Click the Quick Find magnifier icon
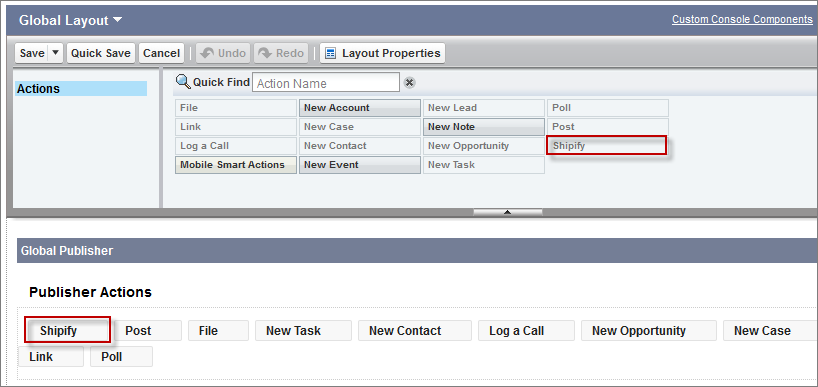The height and width of the screenshot is (387, 818). pyautogui.click(x=183, y=81)
